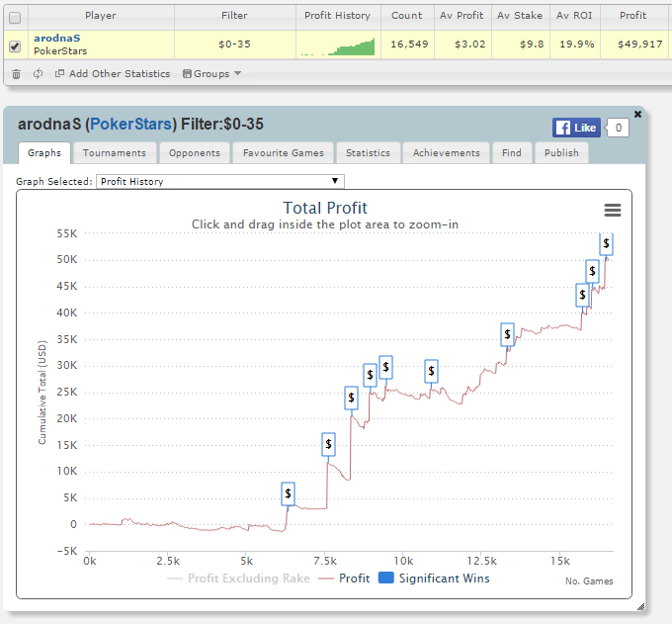Click the refresh statistics icon
Image resolution: width=672 pixels, height=624 pixels.
click(x=39, y=74)
